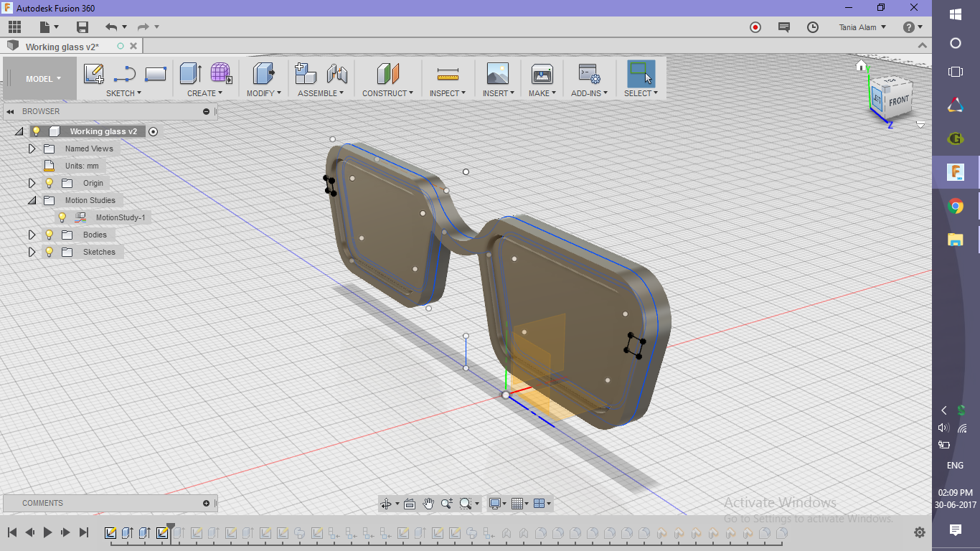Viewport: 980px width, 551px height.
Task: Expand the Comments panel plus button
Action: click(x=206, y=503)
